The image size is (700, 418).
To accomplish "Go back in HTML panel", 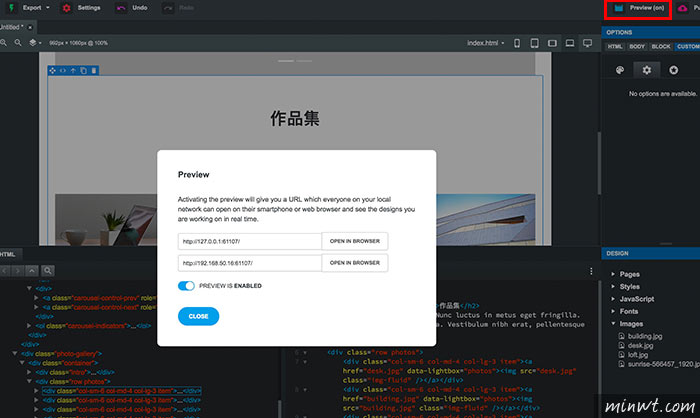I will coord(4,271).
